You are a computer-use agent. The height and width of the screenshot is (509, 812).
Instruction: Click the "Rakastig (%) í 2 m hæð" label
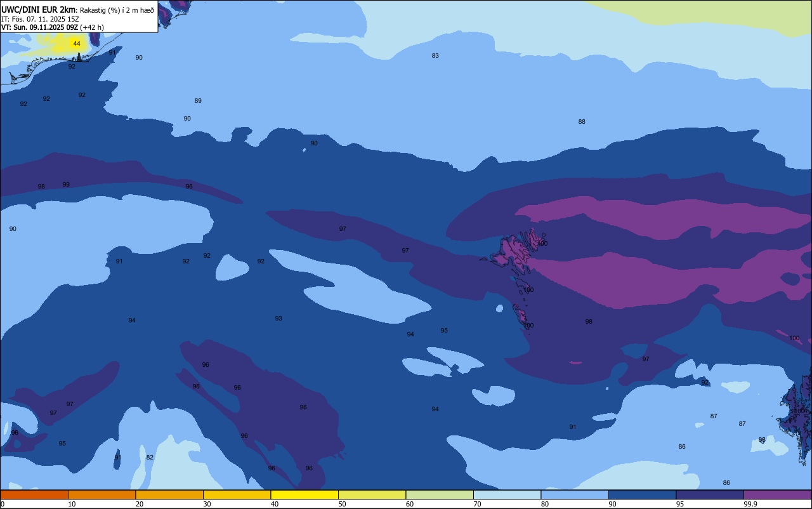pyautogui.click(x=116, y=10)
